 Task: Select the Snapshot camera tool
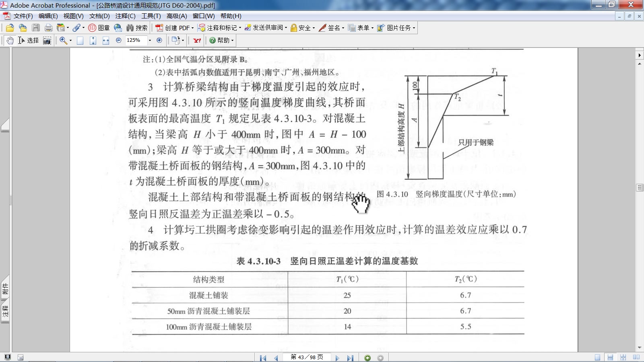47,40
